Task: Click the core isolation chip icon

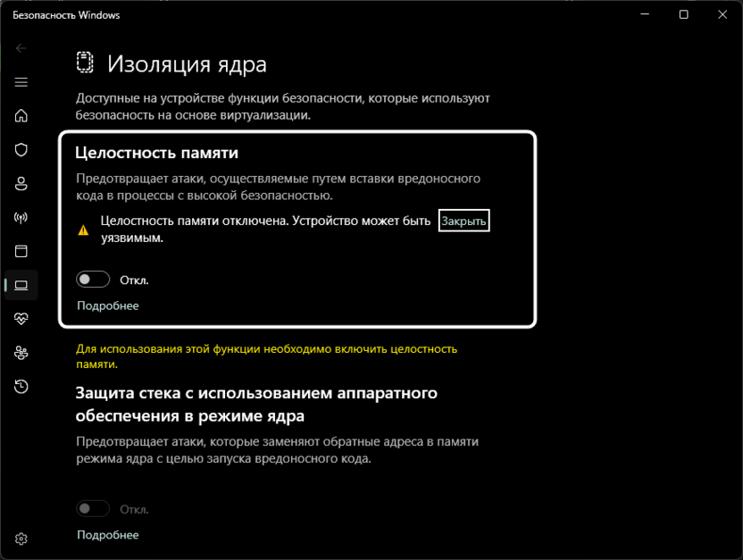Action: [x=85, y=63]
